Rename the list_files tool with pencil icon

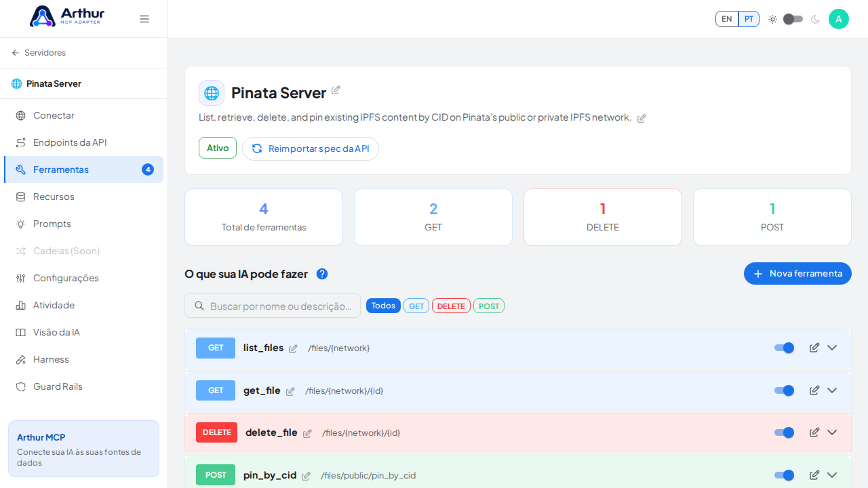pos(293,348)
